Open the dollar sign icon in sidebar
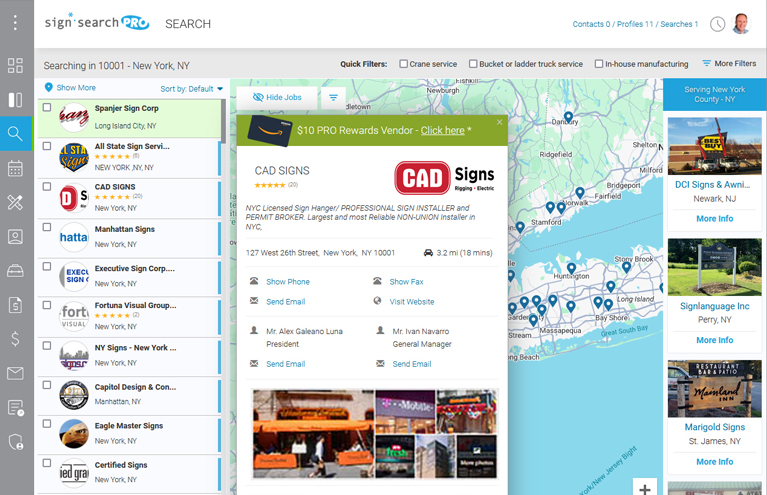Screen dimensions: 767x495 [15, 338]
